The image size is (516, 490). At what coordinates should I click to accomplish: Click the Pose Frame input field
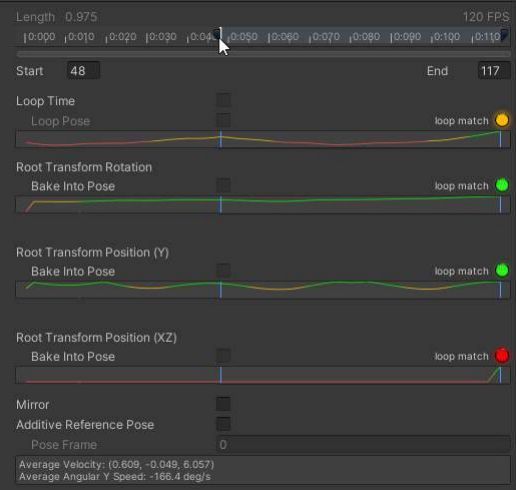pyautogui.click(x=363, y=444)
